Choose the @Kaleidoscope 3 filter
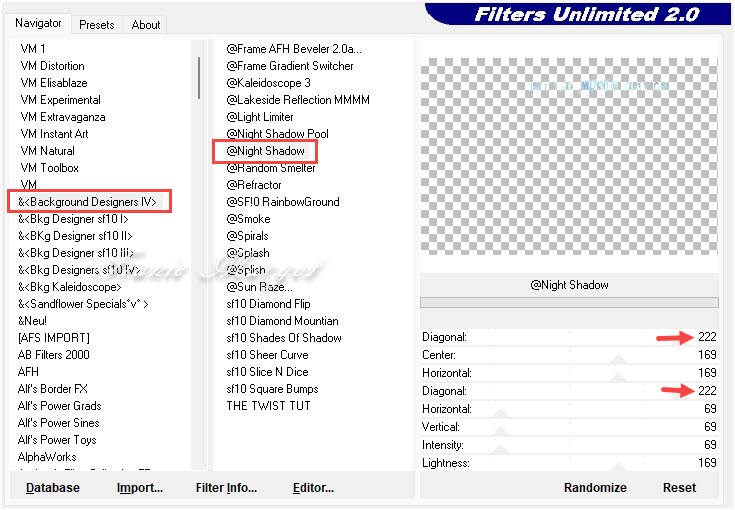Image resolution: width=735 pixels, height=510 pixels. pos(268,83)
